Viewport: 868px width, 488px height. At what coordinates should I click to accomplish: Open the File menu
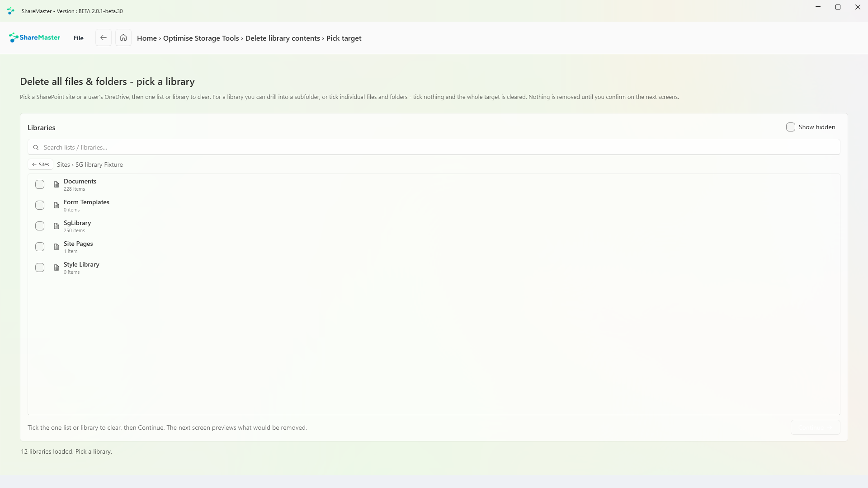click(79, 38)
